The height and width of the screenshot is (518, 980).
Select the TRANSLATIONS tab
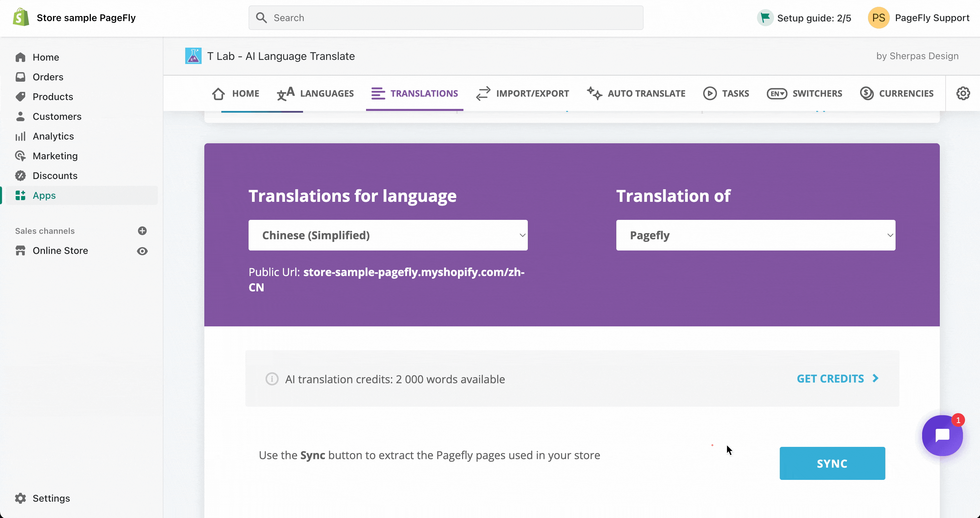coord(415,94)
